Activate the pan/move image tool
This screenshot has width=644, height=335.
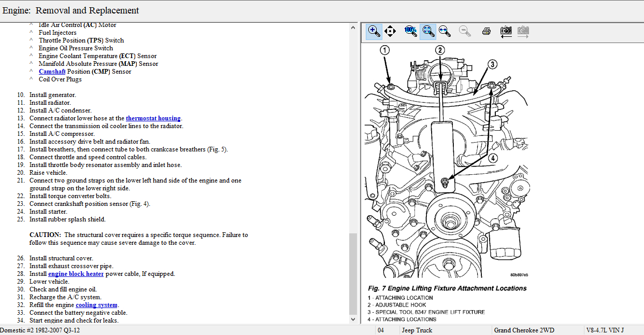[390, 31]
